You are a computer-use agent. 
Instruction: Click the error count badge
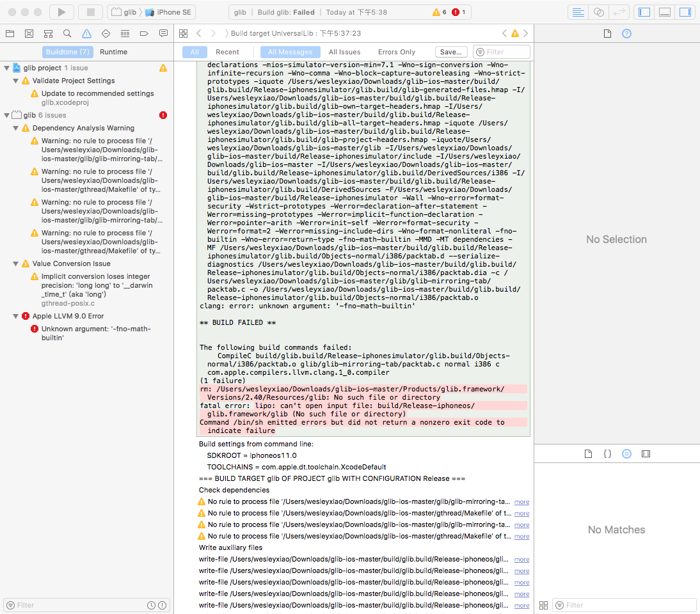click(459, 12)
